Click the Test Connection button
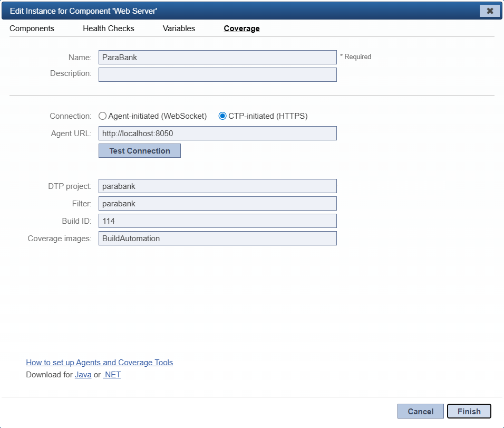This screenshot has width=504, height=428. [140, 150]
